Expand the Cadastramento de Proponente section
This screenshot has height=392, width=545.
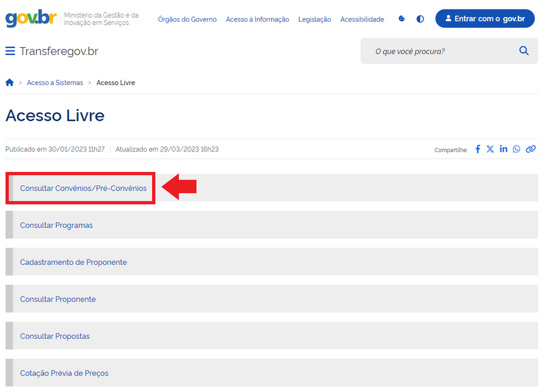(74, 262)
